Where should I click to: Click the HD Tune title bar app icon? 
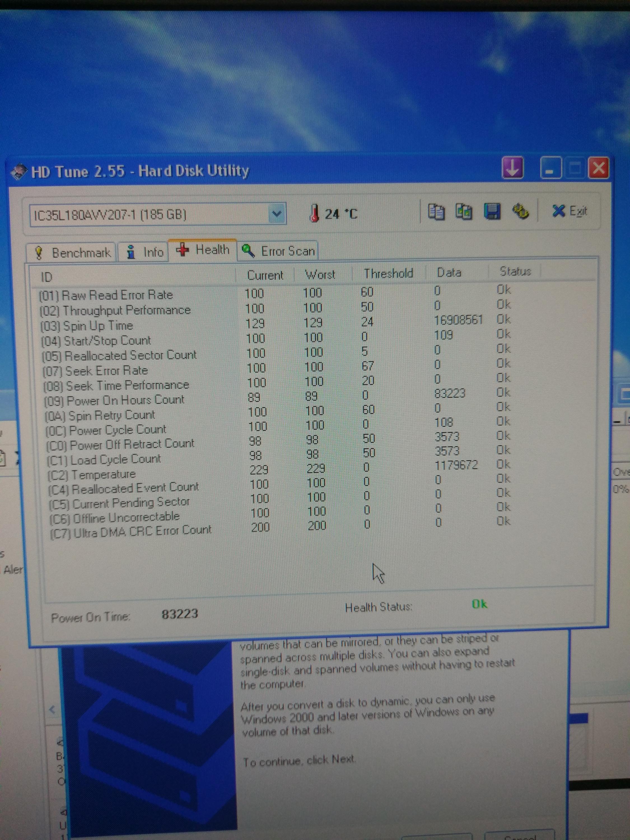tap(19, 172)
